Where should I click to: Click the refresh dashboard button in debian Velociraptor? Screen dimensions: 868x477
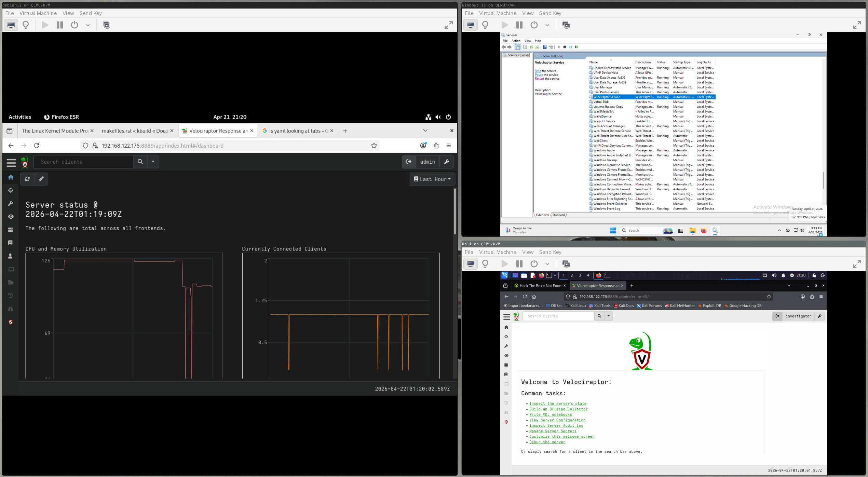tap(27, 179)
